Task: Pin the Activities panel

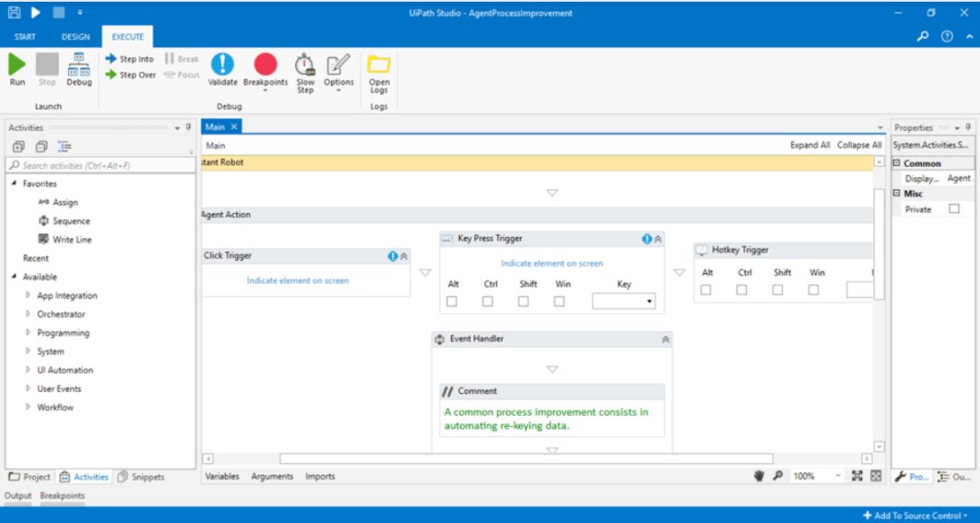Action: (x=188, y=128)
